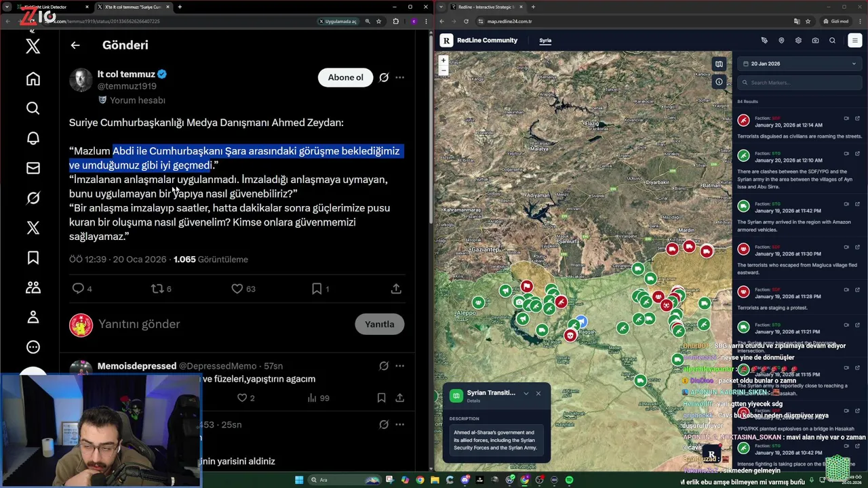
Task: Bookmark Memoisdepressed's reply
Action: click(x=381, y=398)
